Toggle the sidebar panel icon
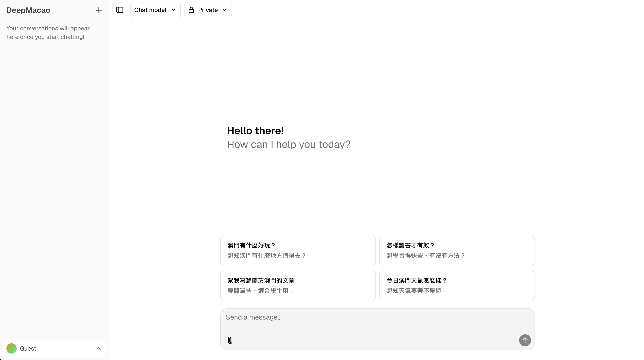 pos(120,10)
